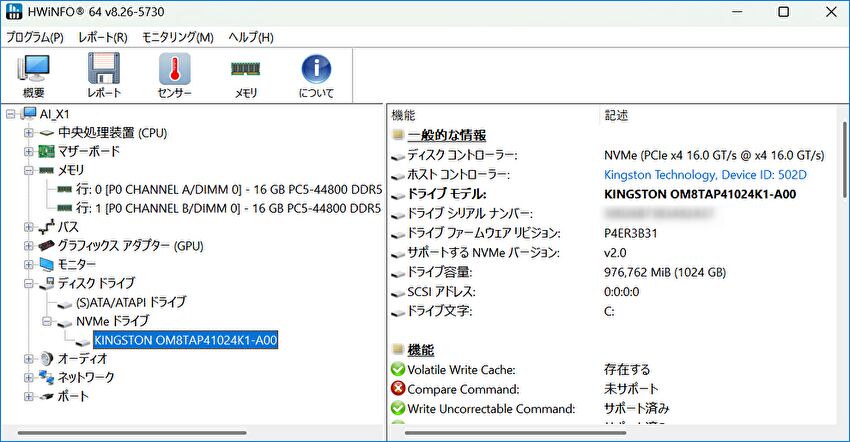Collapse the ディスク ドライブ node
Image resolution: width=850 pixels, height=442 pixels.
point(29,283)
